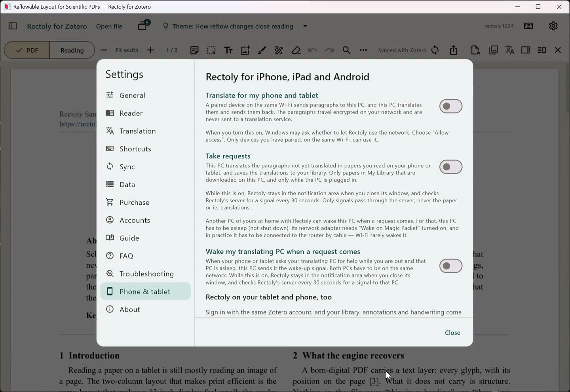Click the share upload icon
Viewport: 570px width, 392px height.
454,50
